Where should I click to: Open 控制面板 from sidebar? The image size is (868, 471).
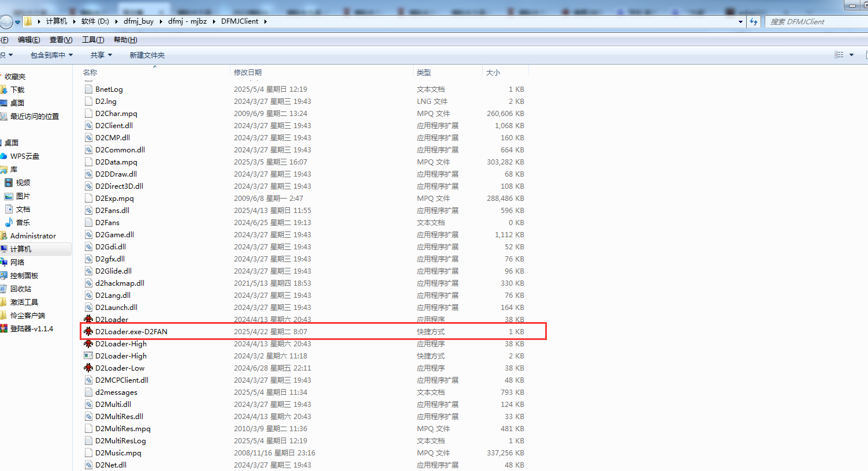point(24,276)
